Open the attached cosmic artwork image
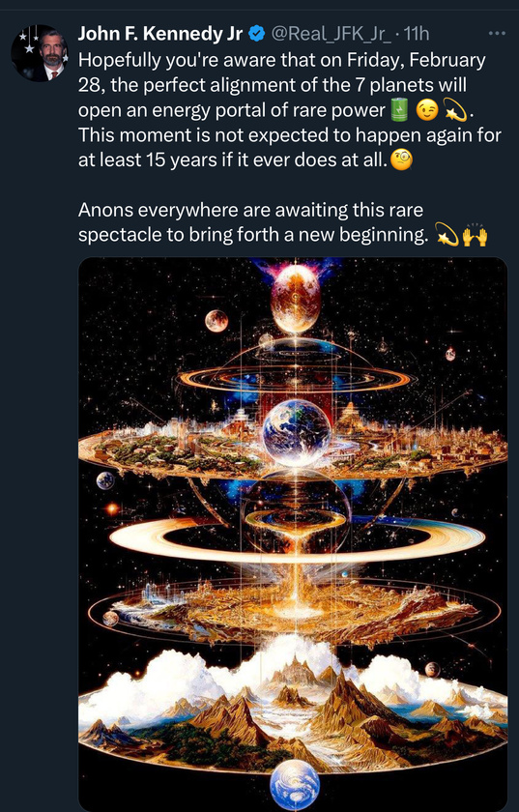 point(293,534)
